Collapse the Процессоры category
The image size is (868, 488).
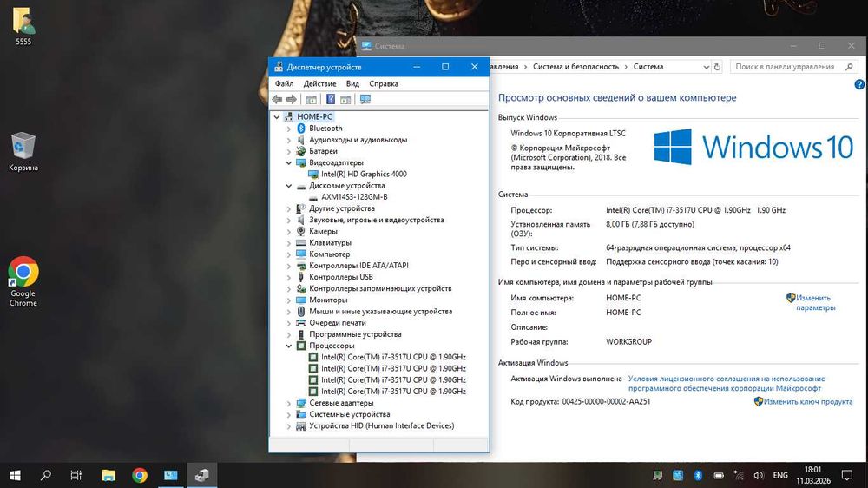pyautogui.click(x=288, y=346)
